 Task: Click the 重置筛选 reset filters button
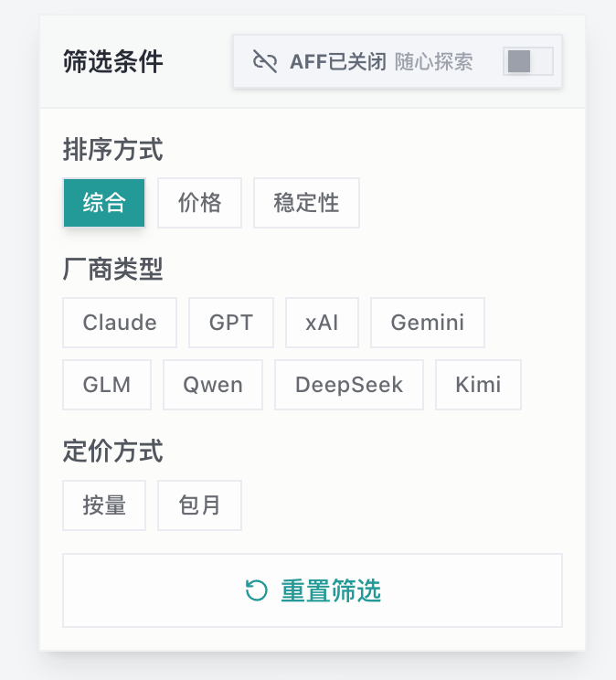click(313, 590)
